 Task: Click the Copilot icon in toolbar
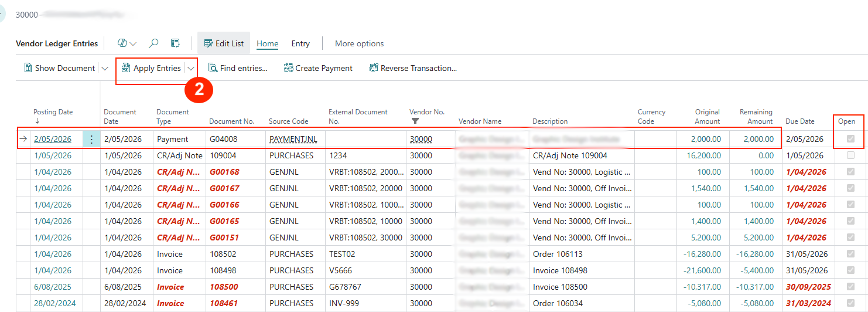122,43
